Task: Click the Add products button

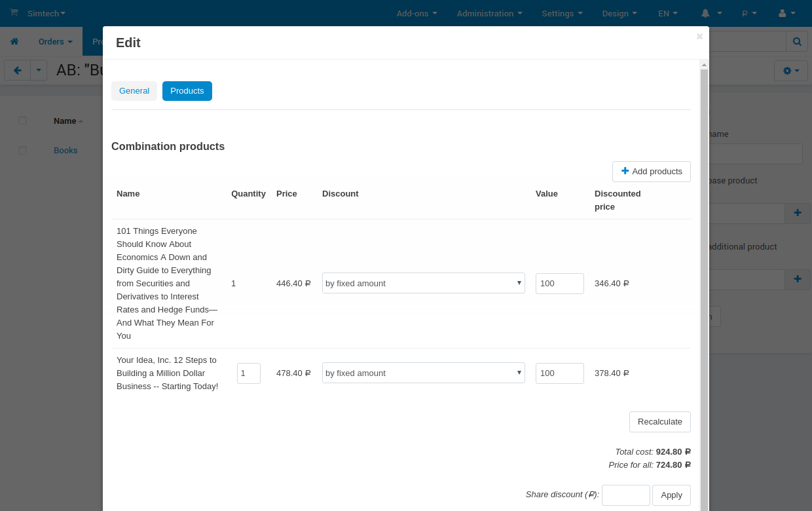Action: point(651,172)
